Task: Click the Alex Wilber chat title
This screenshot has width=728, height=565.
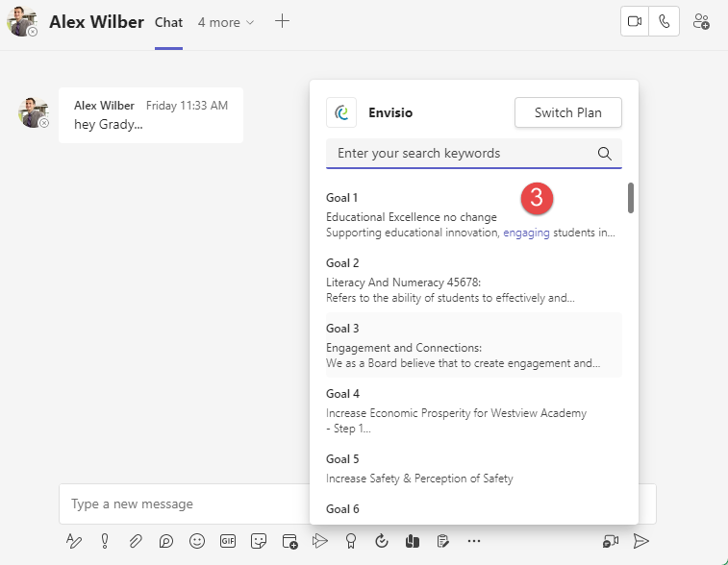Action: (96, 22)
